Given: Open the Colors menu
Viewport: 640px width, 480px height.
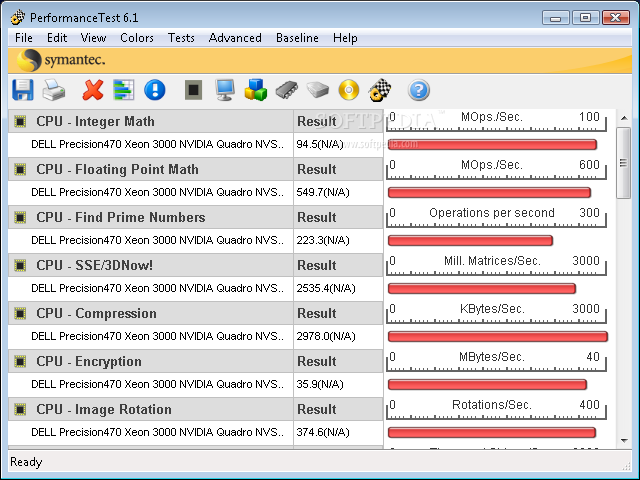Looking at the screenshot, I should pyautogui.click(x=137, y=38).
